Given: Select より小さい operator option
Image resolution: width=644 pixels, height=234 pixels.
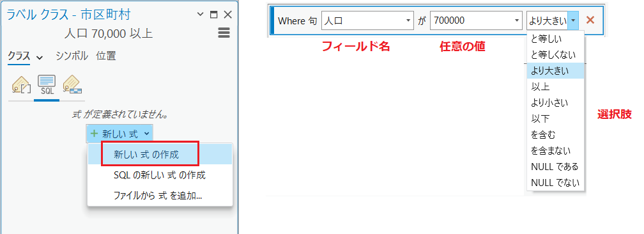Looking at the screenshot, I should 555,103.
